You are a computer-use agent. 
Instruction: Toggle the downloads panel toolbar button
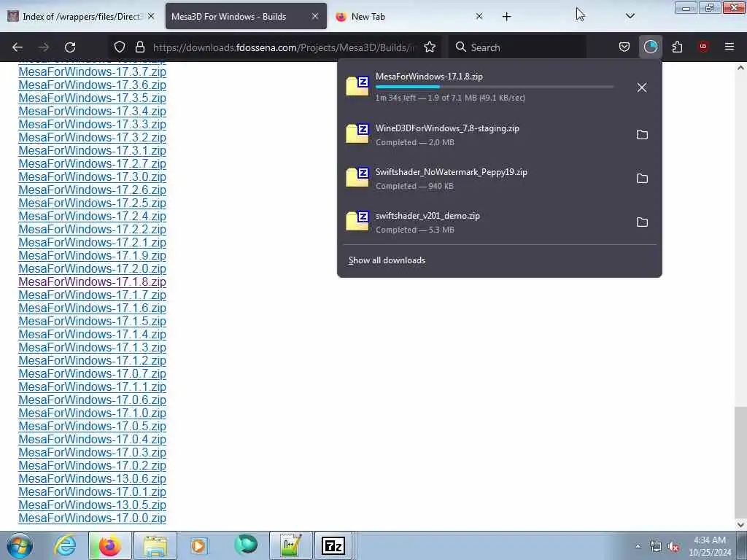click(650, 47)
